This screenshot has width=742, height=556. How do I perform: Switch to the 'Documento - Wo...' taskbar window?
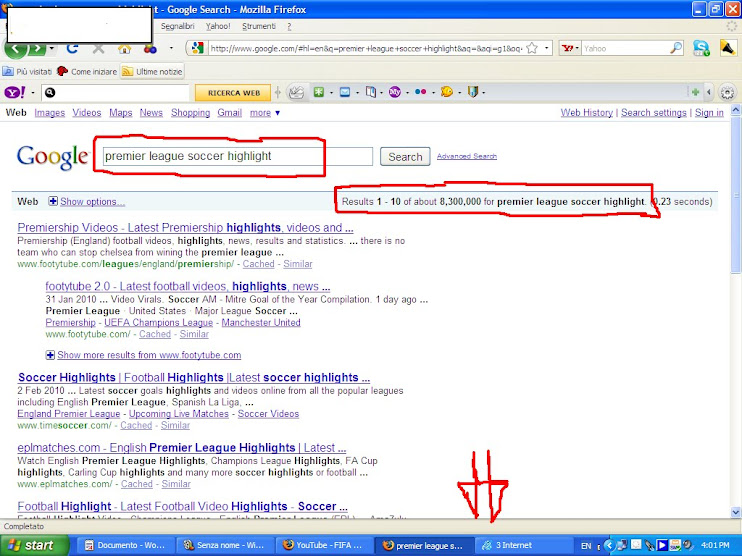(124, 546)
